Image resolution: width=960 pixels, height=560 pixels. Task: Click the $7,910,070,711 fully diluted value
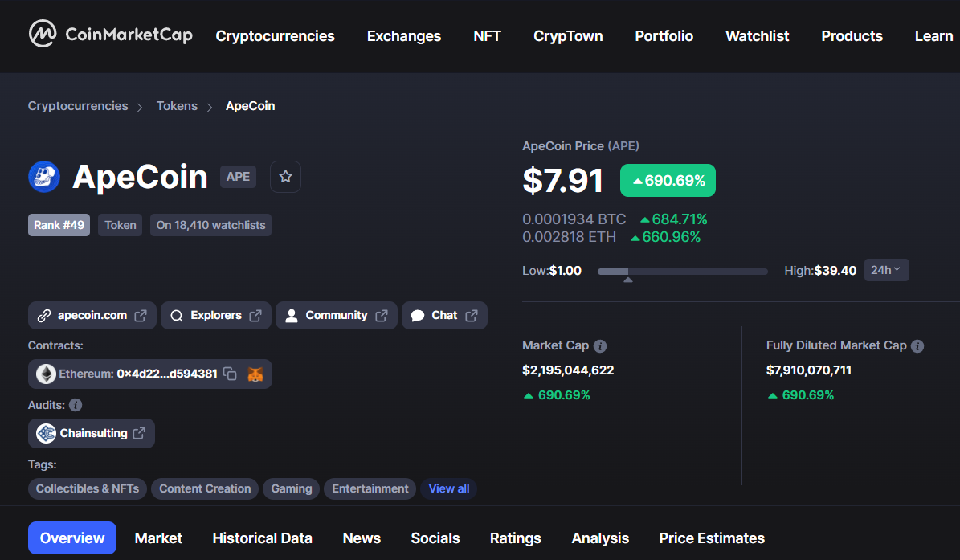pyautogui.click(x=809, y=370)
